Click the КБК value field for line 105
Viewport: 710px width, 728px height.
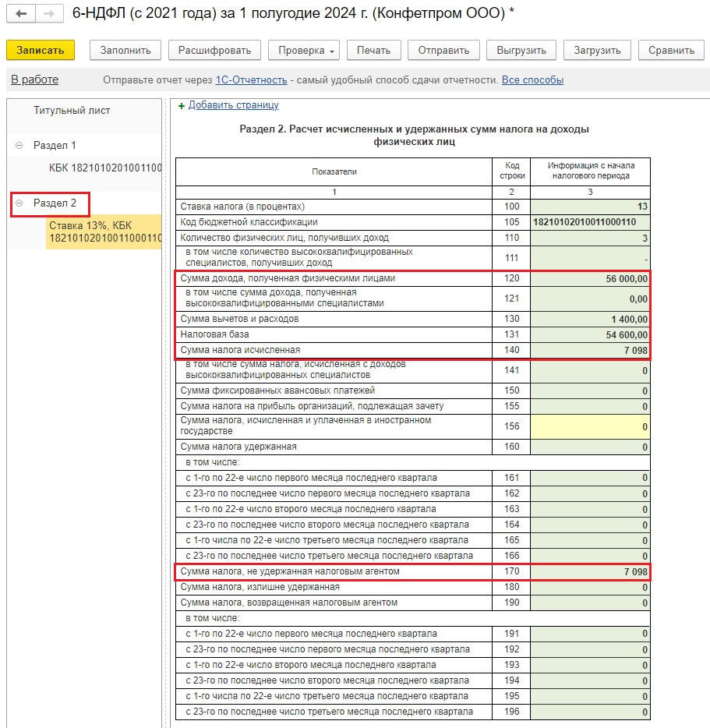pos(590,222)
